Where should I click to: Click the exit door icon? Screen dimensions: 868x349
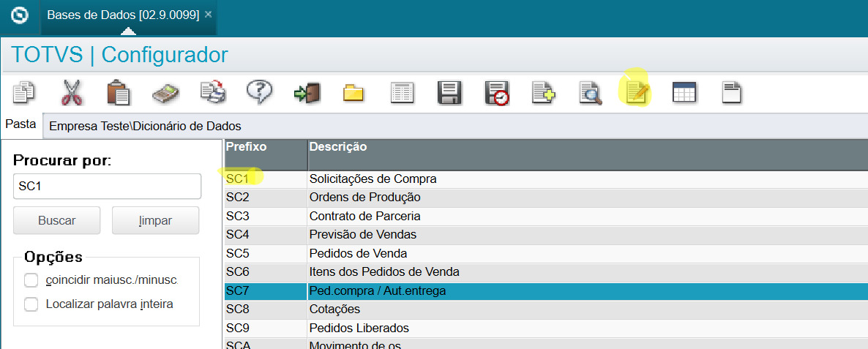[307, 92]
